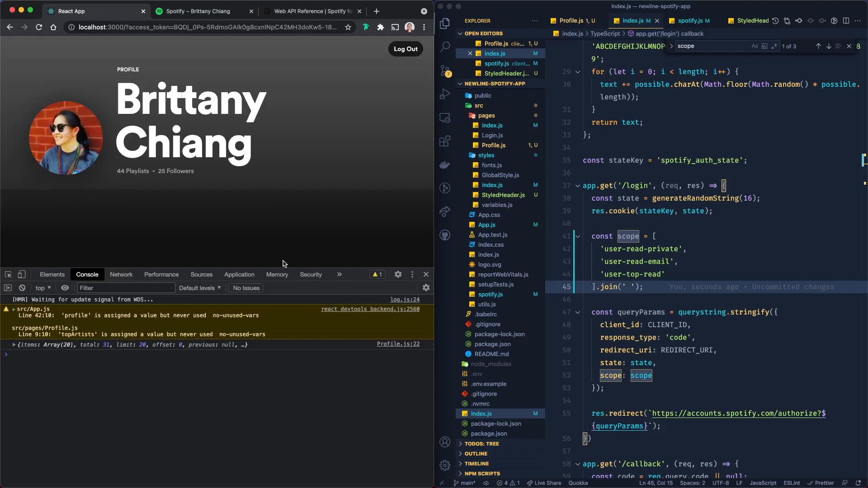Click the No Issues button
Screen dimensions: 868x488
pos(246,288)
